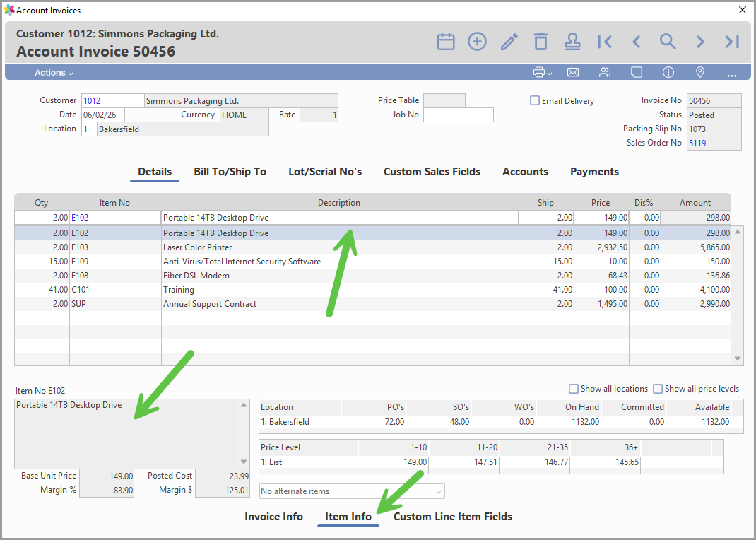
Task: Enable the Email Delivery checkbox
Action: (x=535, y=100)
